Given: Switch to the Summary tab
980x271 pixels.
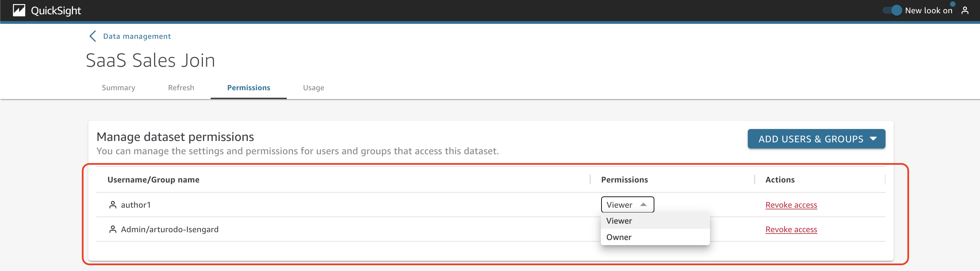Looking at the screenshot, I should click(118, 88).
